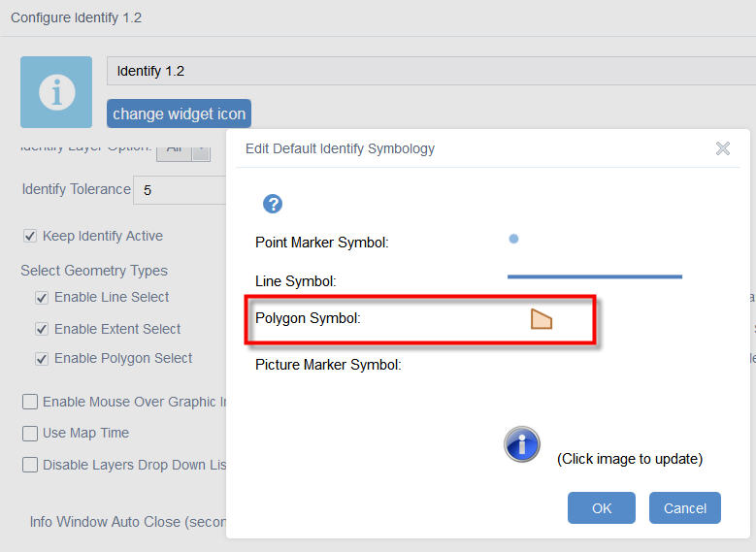Check the Use Map Time option
The width and height of the screenshot is (756, 552).
tap(30, 433)
